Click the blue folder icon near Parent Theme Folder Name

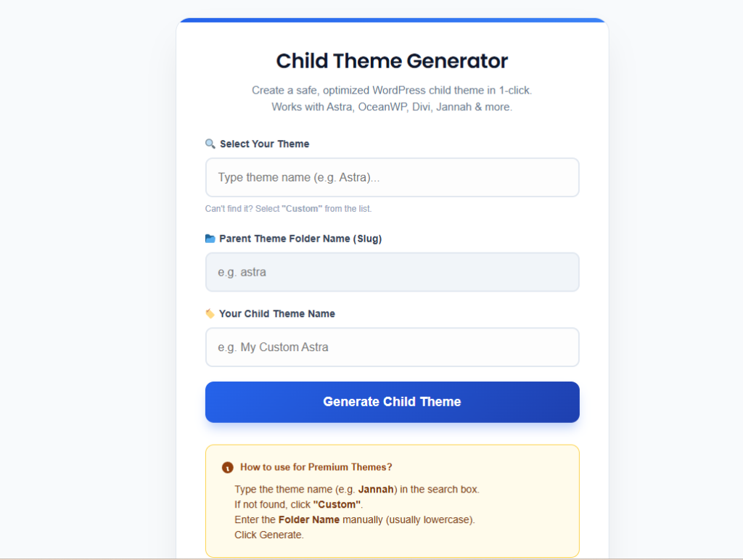tap(210, 238)
